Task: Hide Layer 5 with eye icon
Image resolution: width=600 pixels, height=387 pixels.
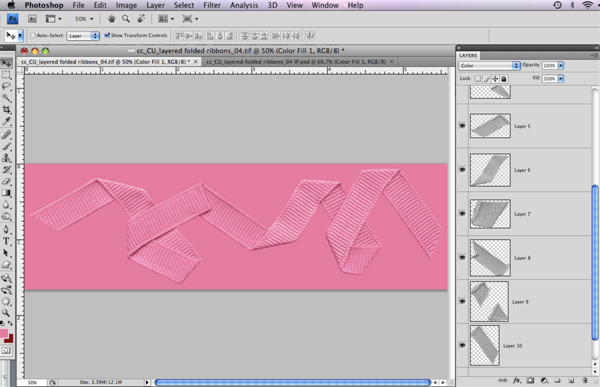Action: point(462,126)
